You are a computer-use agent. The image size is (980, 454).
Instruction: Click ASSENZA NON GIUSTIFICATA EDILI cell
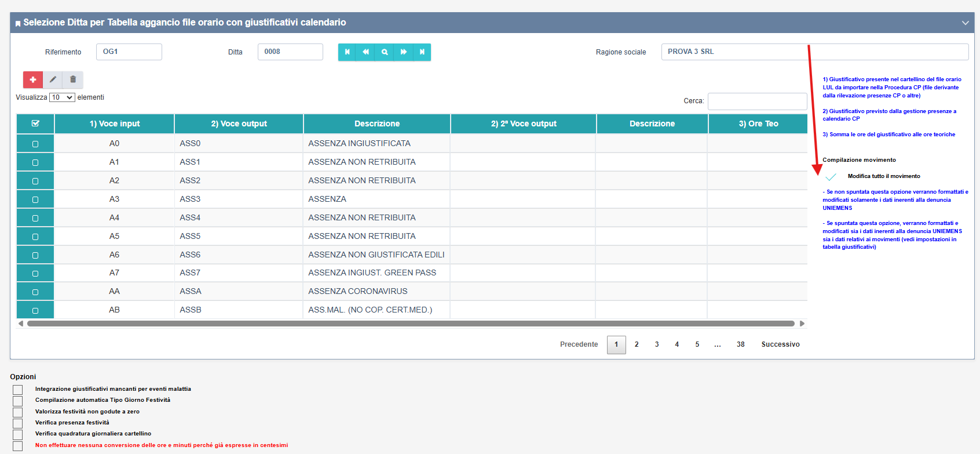click(x=376, y=255)
